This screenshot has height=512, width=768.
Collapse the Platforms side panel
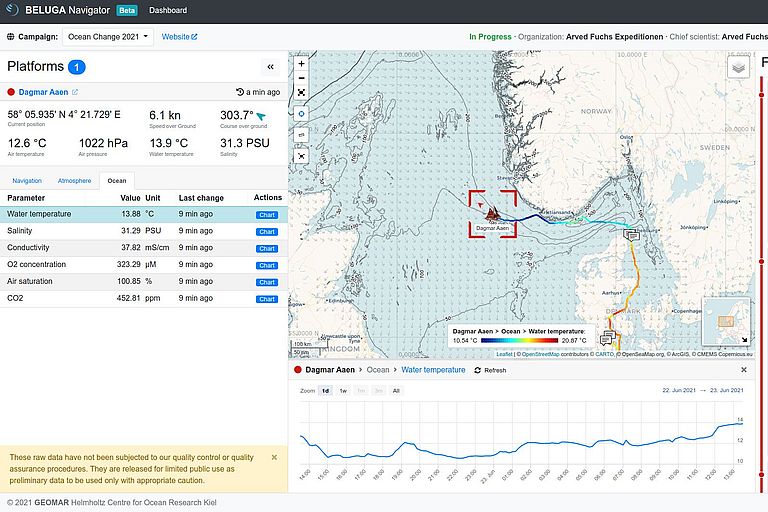click(270, 67)
